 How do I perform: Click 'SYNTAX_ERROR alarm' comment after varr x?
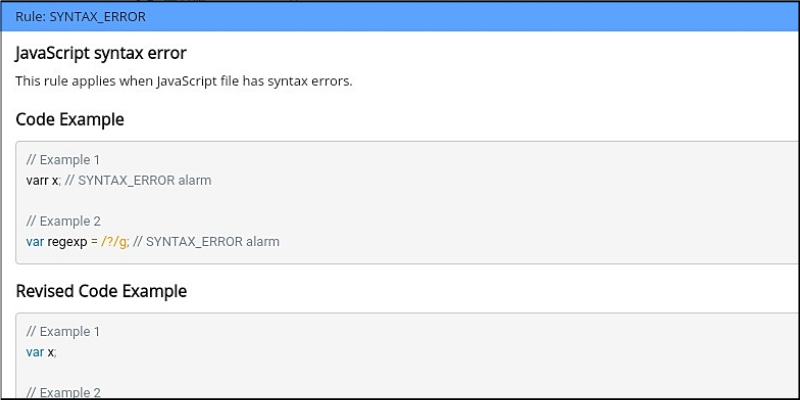coord(144,180)
